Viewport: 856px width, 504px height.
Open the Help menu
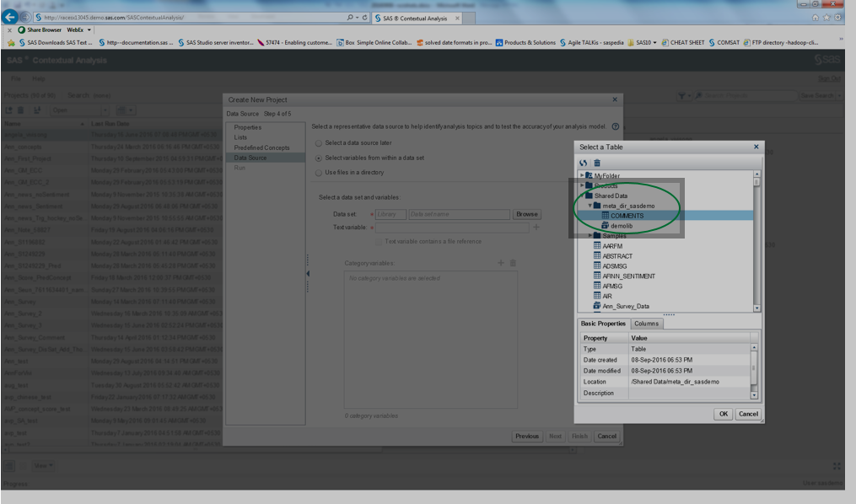tap(38, 78)
